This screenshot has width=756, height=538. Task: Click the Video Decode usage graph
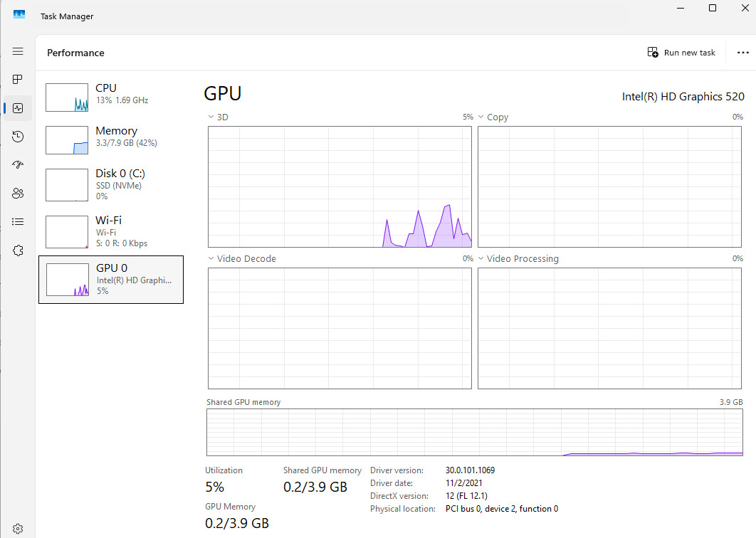click(x=340, y=328)
